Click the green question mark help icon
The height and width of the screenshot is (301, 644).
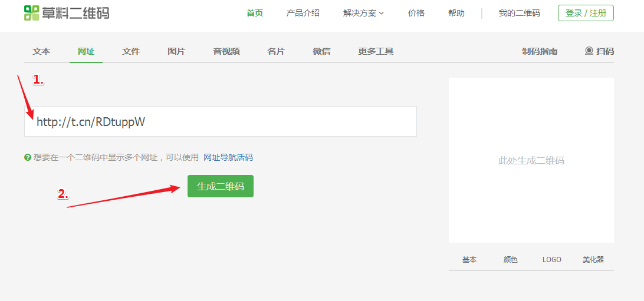click(x=28, y=157)
